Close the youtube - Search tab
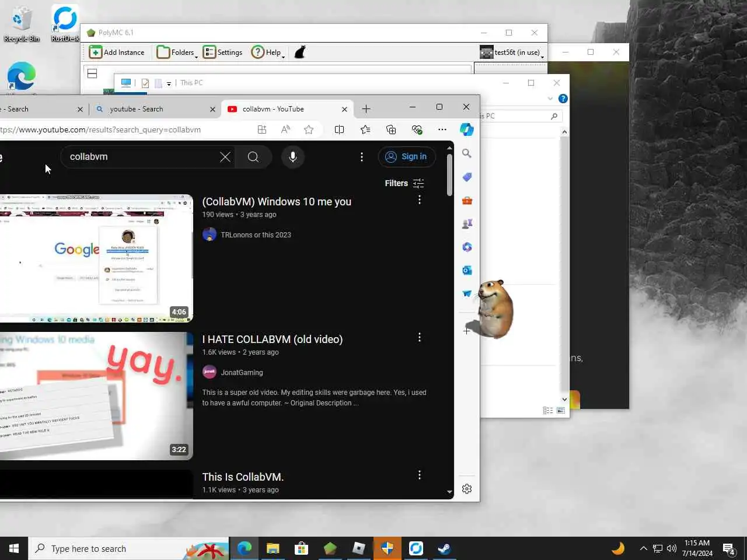The image size is (747, 560). [x=212, y=109]
